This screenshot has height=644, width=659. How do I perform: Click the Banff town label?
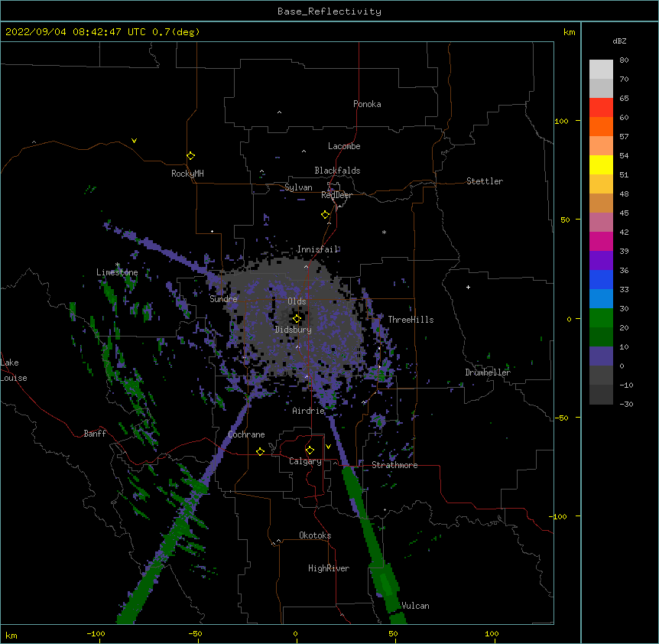tap(95, 434)
